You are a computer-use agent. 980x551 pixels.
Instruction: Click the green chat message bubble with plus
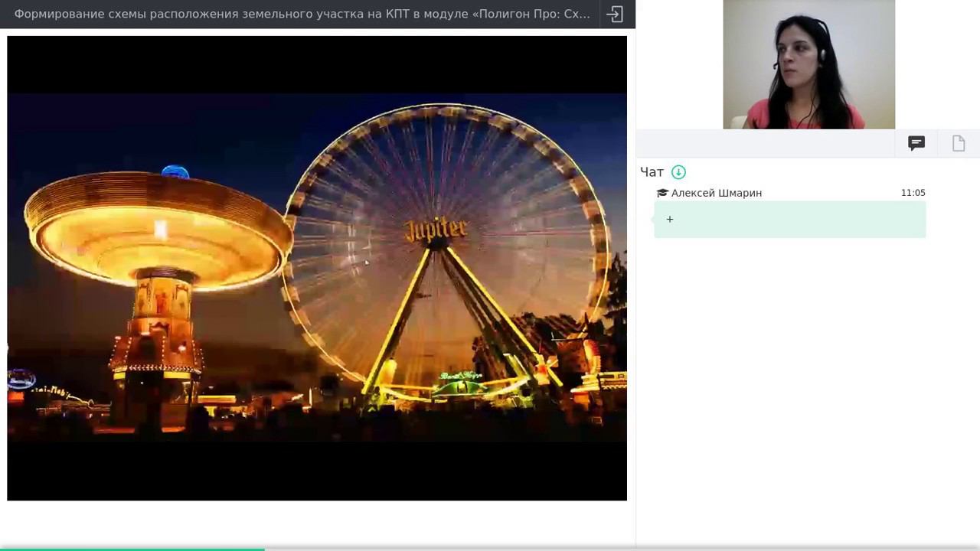(789, 220)
